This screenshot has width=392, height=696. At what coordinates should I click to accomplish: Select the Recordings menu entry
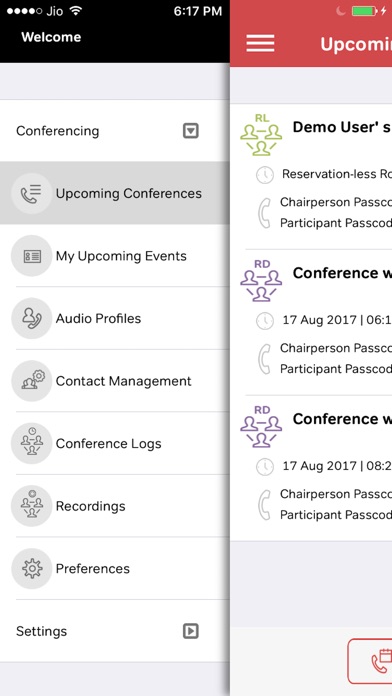point(115,506)
